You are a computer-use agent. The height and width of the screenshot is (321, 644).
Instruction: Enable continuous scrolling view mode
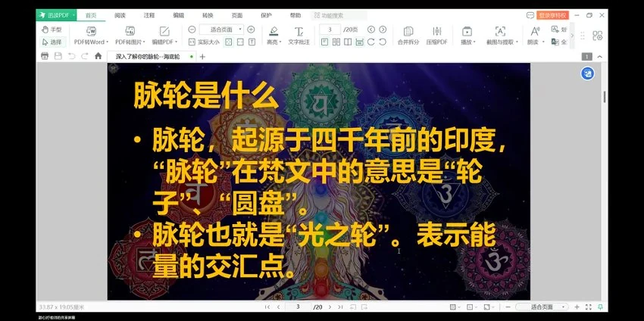coord(359,42)
